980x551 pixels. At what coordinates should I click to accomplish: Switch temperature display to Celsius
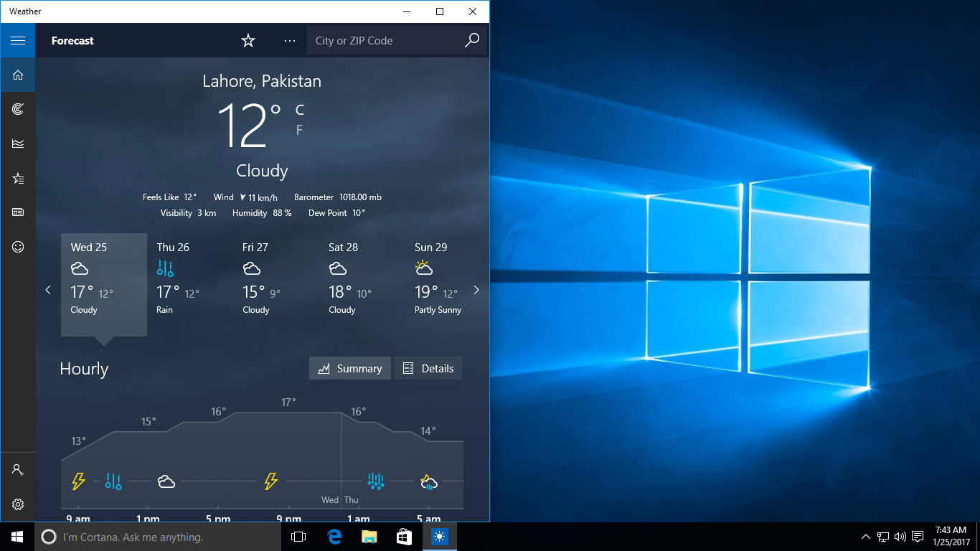coord(298,109)
